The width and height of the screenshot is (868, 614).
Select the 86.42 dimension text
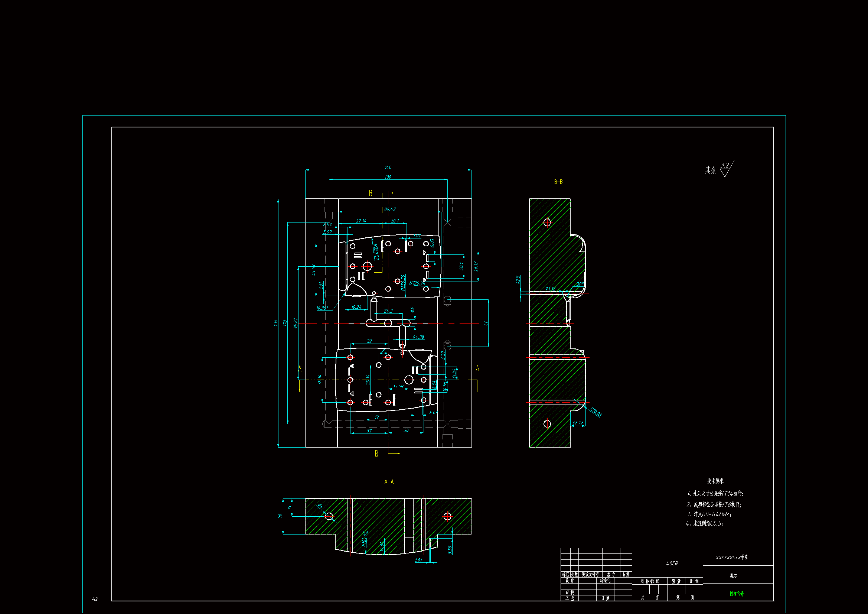point(390,209)
